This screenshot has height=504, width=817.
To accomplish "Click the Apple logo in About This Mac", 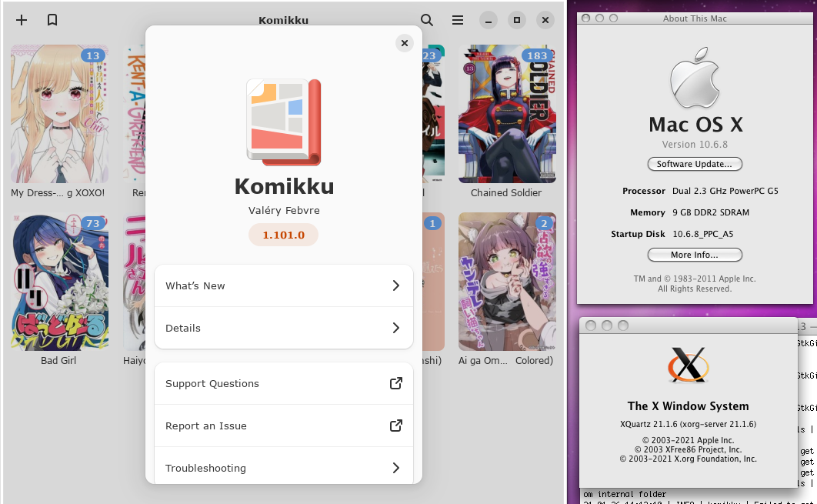I will click(x=695, y=78).
